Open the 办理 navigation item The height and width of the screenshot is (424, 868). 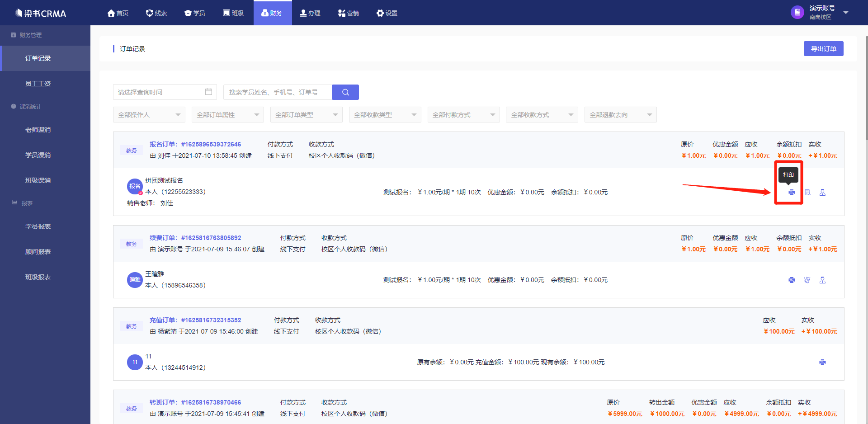pyautogui.click(x=310, y=13)
